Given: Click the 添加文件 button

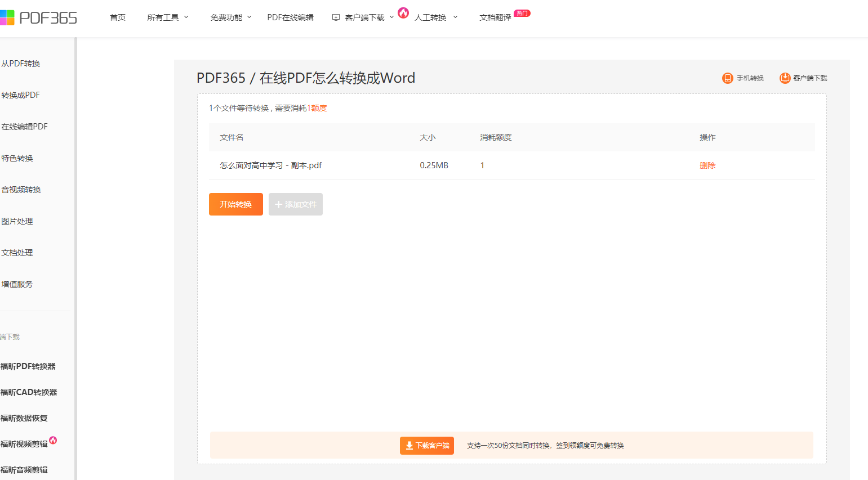Looking at the screenshot, I should [x=296, y=204].
